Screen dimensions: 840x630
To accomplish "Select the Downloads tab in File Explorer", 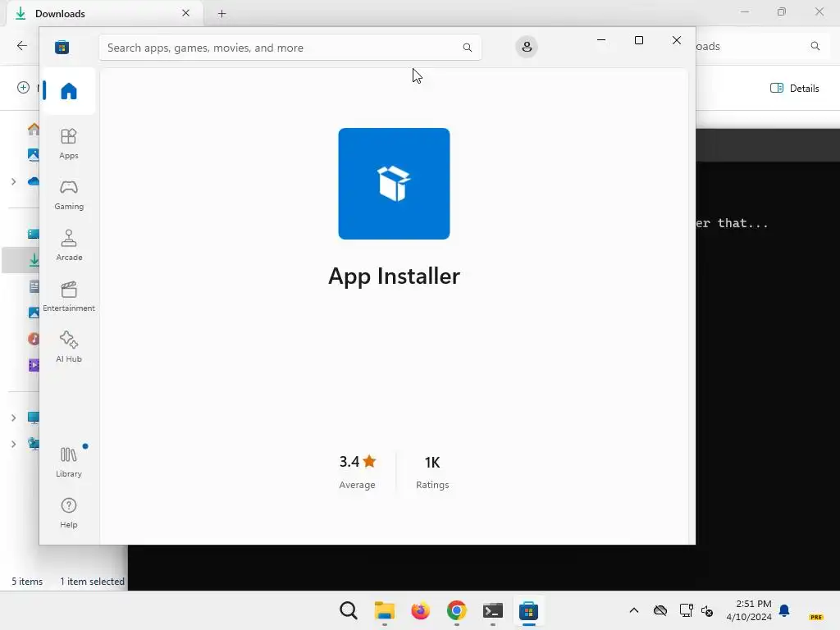I will coord(104,13).
